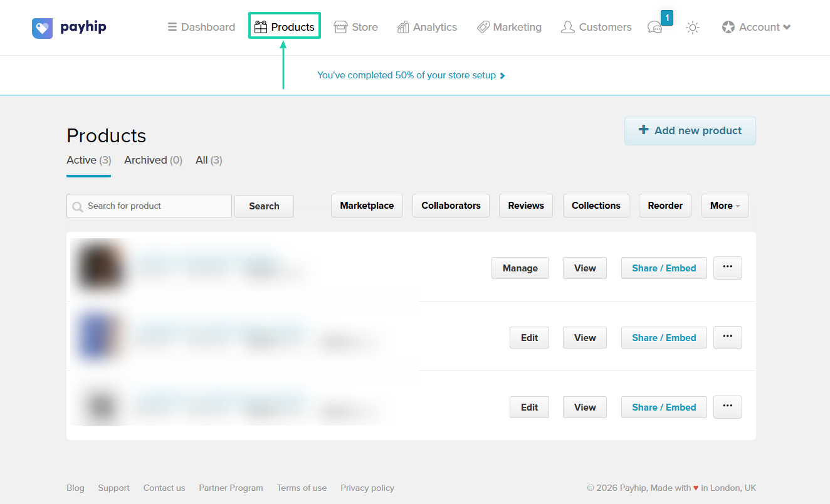Click View on the third product
This screenshot has height=504, width=830.
(584, 407)
